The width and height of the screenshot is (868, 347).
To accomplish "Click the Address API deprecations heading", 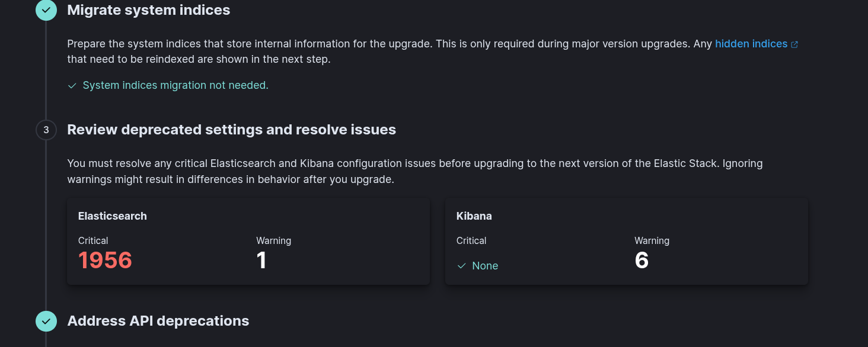I will pos(158,321).
